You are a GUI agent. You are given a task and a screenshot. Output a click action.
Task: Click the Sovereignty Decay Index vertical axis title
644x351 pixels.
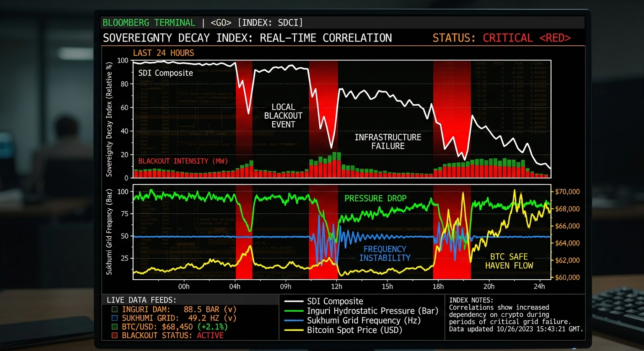(x=109, y=120)
